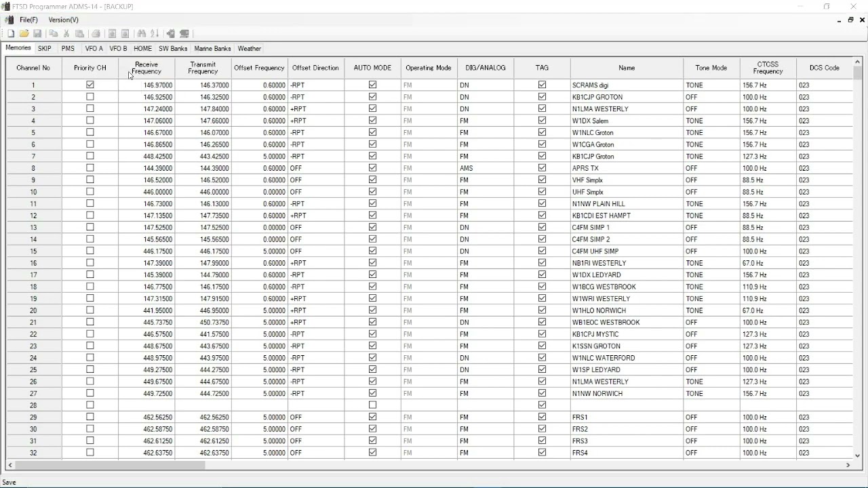Click the move row up toolbar icon
The height and width of the screenshot is (488, 868).
[x=112, y=34]
